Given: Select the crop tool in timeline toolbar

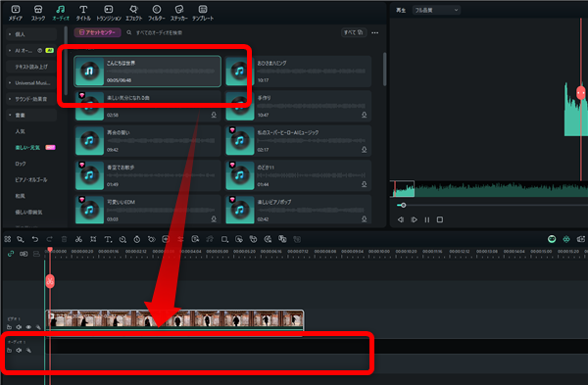Looking at the screenshot, I should [93, 239].
